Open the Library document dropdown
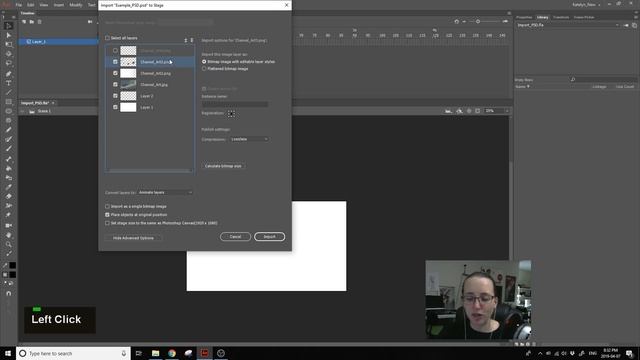The height and width of the screenshot is (360, 640). point(568,25)
